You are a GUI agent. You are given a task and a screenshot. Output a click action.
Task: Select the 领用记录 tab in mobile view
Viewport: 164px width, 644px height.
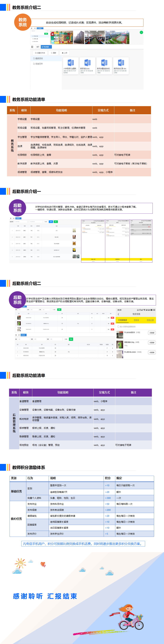pos(150,320)
